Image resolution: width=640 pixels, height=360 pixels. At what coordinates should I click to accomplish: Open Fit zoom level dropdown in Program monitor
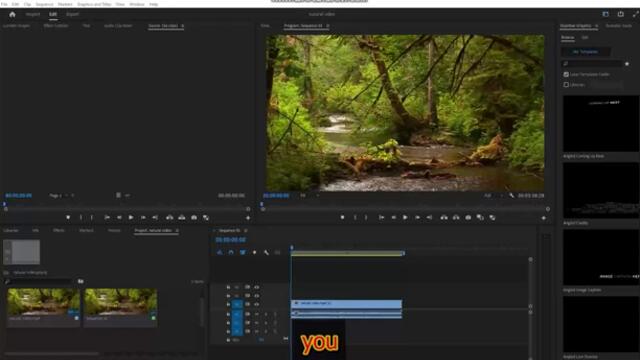point(309,196)
